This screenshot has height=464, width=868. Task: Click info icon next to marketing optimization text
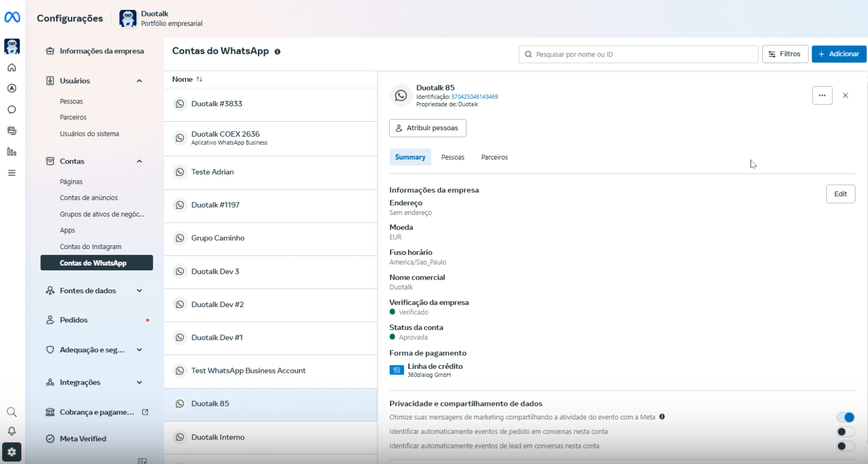click(x=662, y=417)
